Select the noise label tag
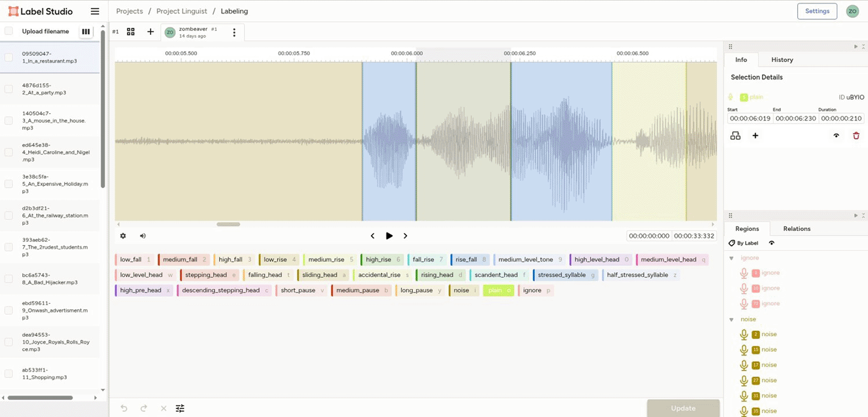 [x=464, y=290]
